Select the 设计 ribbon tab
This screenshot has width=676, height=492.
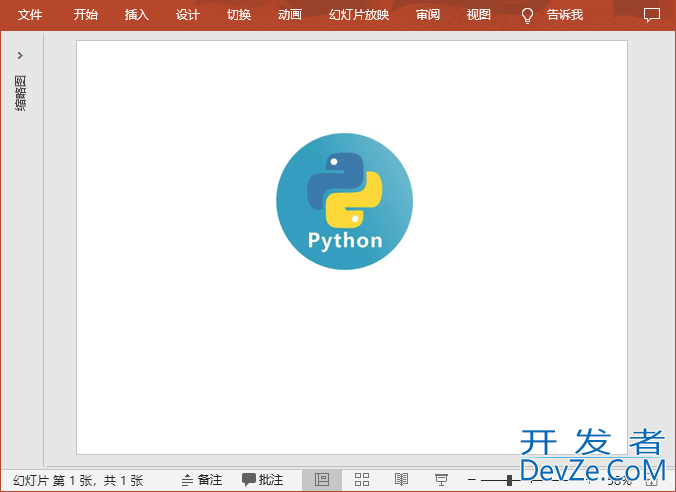pos(188,15)
